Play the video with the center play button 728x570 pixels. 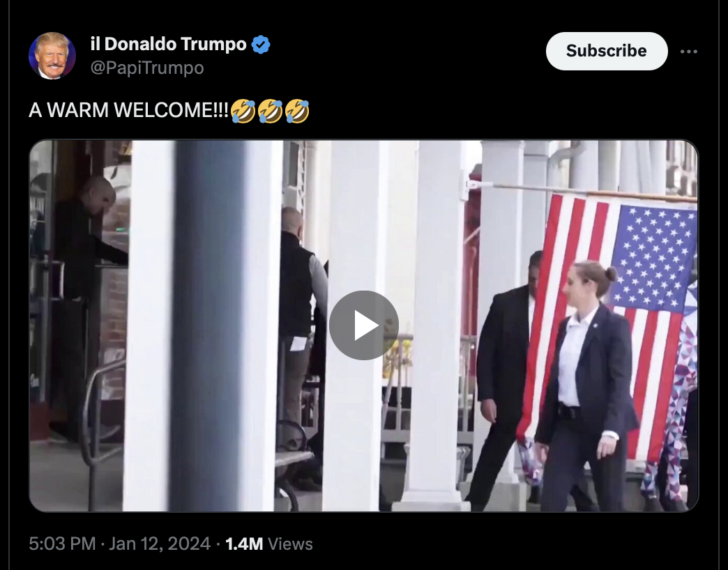(x=363, y=325)
